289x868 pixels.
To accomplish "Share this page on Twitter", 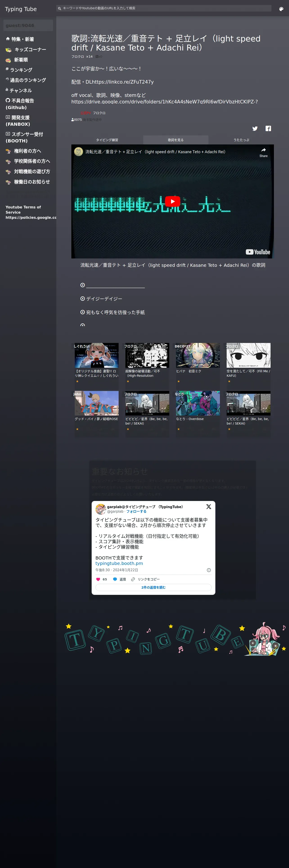I will point(255,128).
